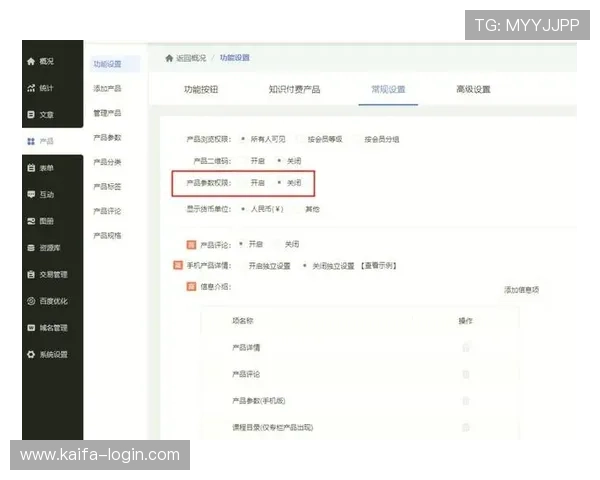Image resolution: width=600 pixels, height=480 pixels.
Task: Enable 产品参数权限 with 开启 option
Action: [243, 183]
